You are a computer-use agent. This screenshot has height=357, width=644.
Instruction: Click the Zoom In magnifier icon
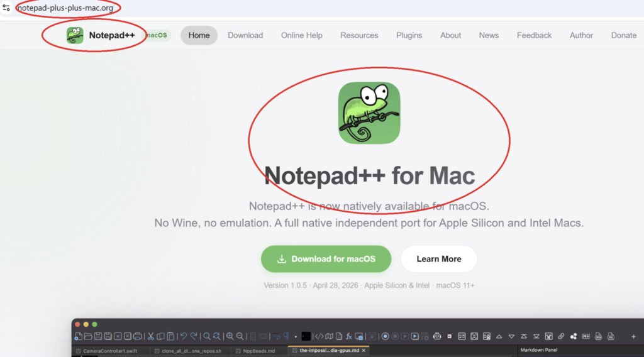point(230,336)
